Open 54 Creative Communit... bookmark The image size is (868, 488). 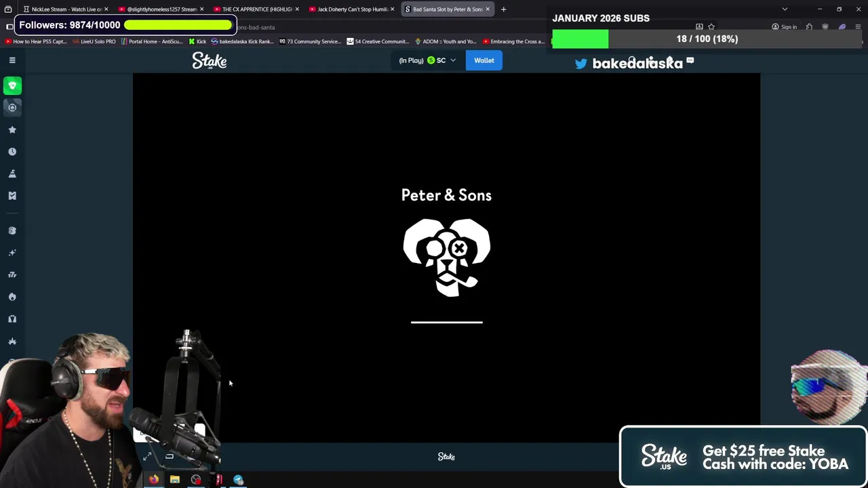[x=378, y=41]
